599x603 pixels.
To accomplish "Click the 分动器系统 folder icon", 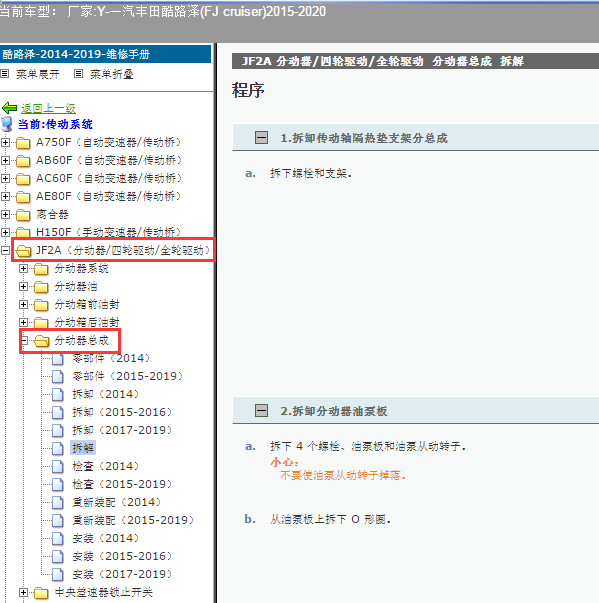I will [41, 269].
